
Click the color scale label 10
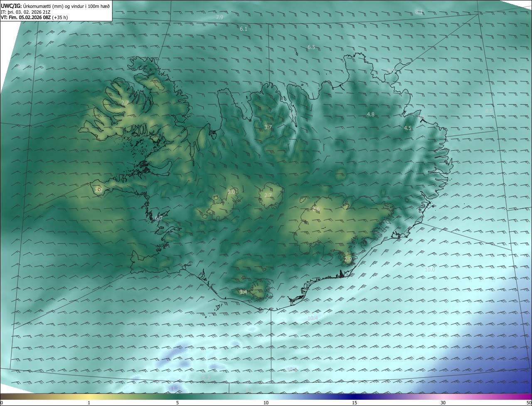[x=266, y=403]
